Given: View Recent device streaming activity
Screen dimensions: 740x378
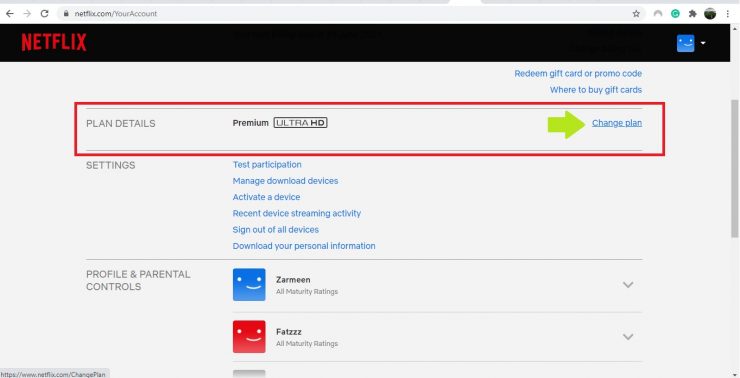Looking at the screenshot, I should coord(297,213).
